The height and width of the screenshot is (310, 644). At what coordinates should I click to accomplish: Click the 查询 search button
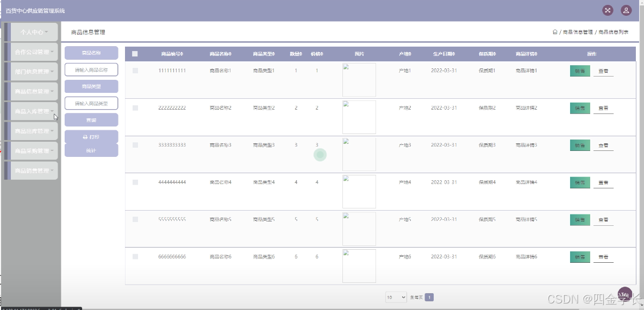[x=91, y=120]
